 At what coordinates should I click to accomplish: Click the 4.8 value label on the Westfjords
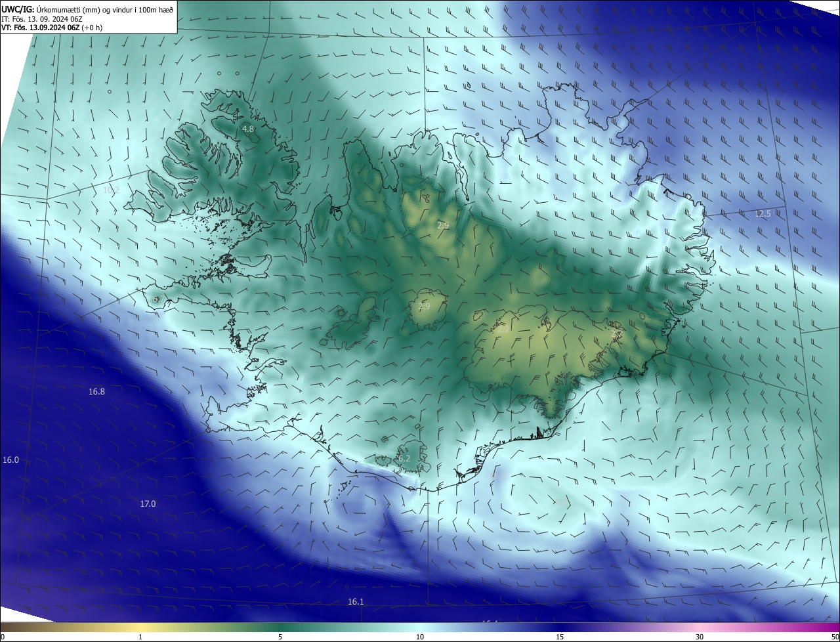(x=248, y=129)
